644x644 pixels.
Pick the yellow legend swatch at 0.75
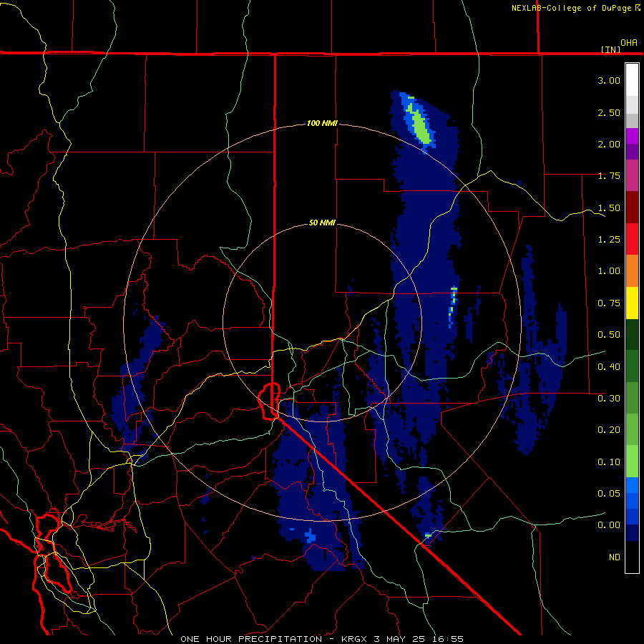[632, 303]
